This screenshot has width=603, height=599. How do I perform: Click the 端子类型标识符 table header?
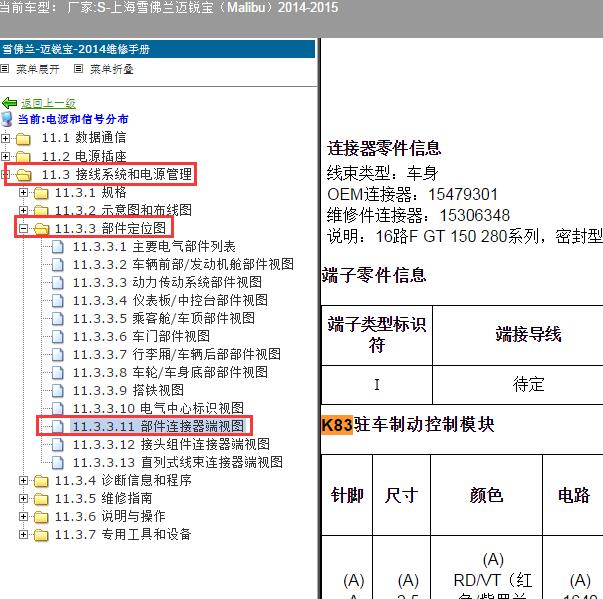[x=377, y=335]
